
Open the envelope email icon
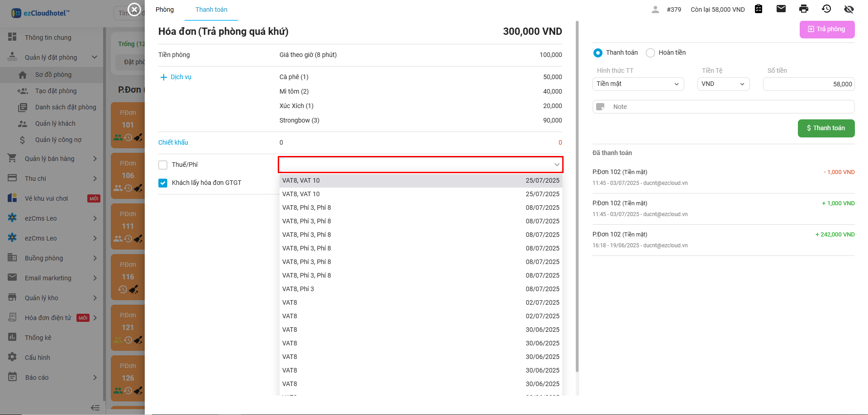click(781, 9)
